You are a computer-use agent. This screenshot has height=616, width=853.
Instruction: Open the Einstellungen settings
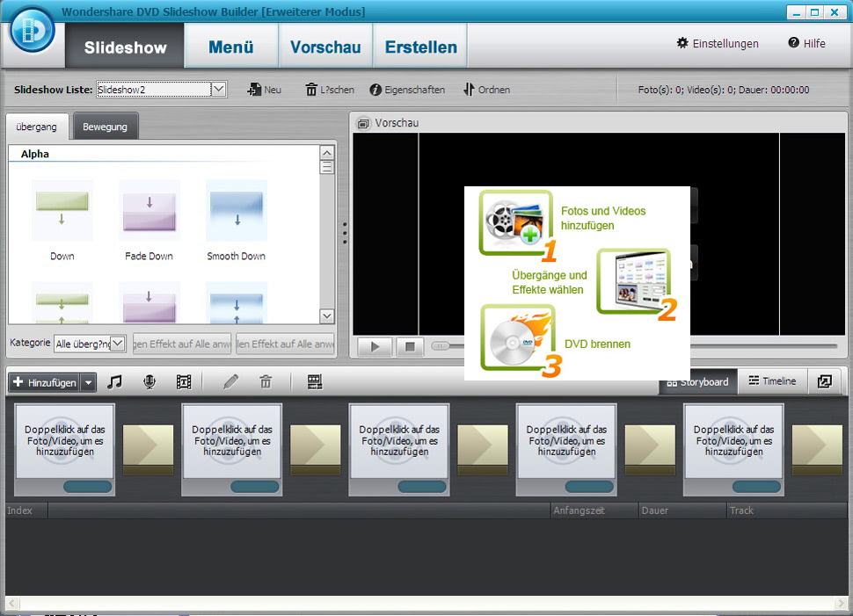tap(717, 42)
